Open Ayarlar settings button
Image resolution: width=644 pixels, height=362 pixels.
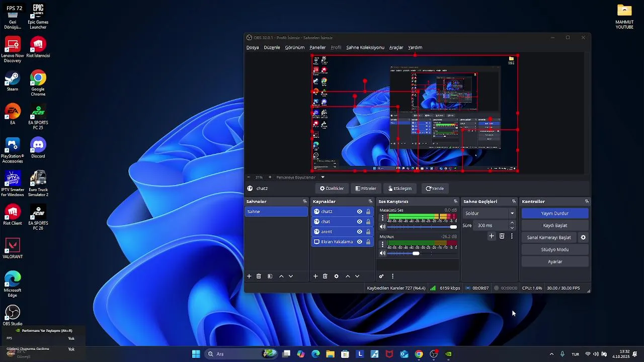(555, 261)
